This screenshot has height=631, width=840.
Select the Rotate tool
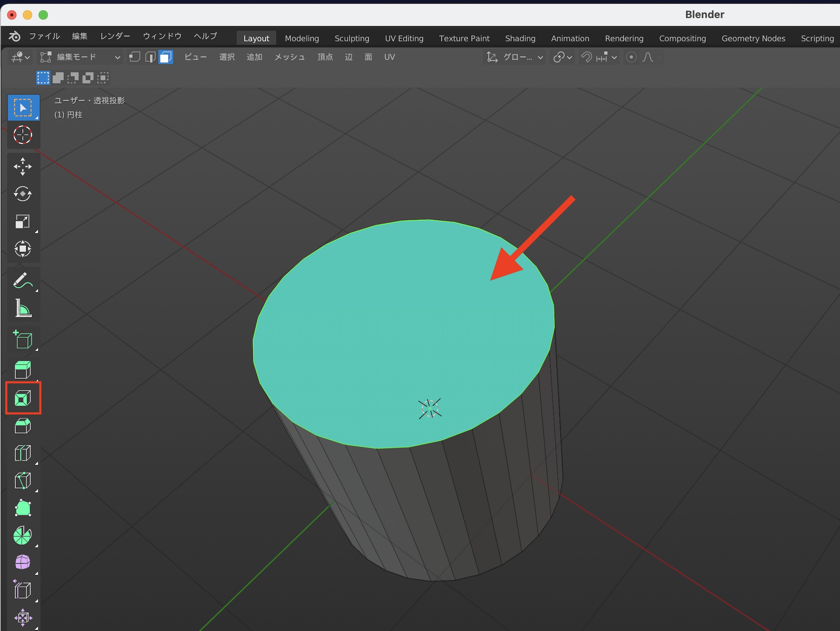23,194
